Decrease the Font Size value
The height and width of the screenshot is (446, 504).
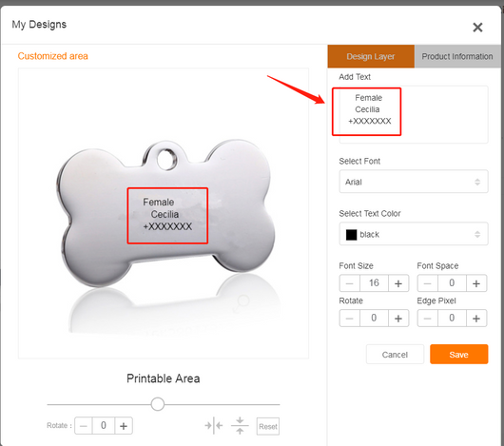[x=350, y=283]
